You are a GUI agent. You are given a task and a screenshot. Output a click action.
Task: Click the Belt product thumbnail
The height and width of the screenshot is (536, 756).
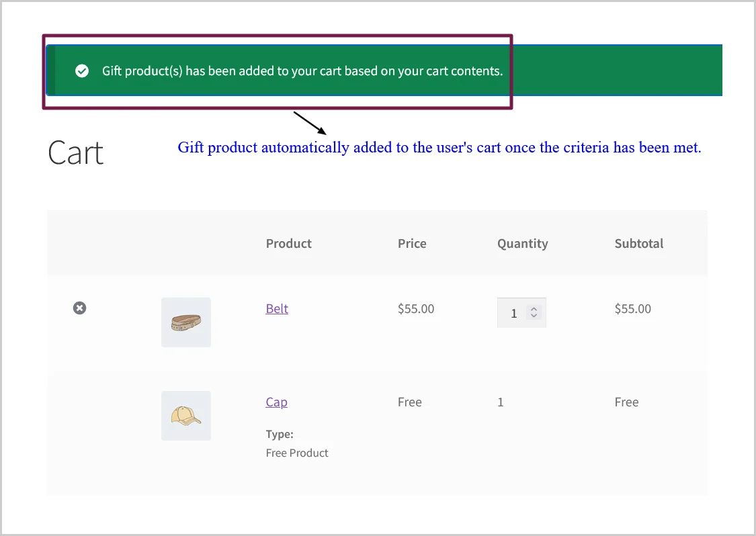point(186,322)
